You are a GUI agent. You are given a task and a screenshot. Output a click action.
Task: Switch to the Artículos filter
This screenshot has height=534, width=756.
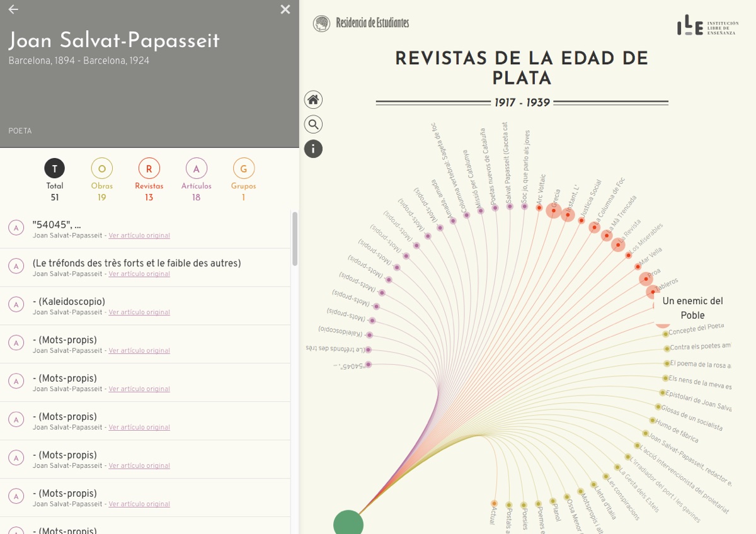click(x=197, y=169)
